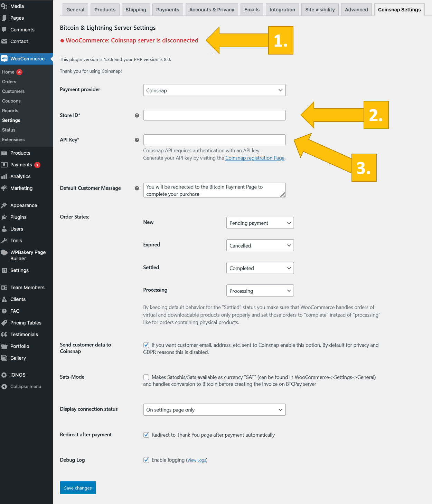Click the WooCommerce logo icon
Viewport: 432px width, 504px height.
pyautogui.click(x=4, y=59)
